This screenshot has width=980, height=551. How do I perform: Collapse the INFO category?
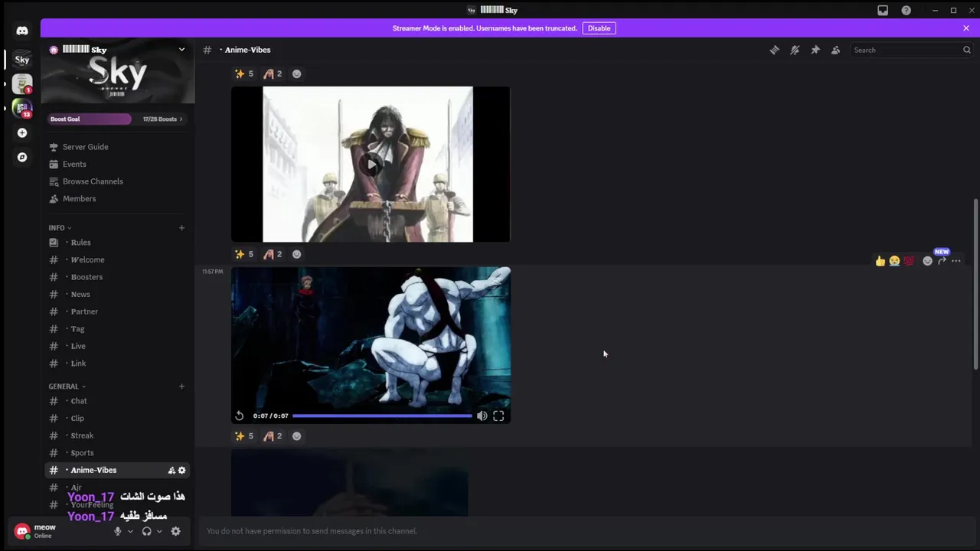[60, 227]
